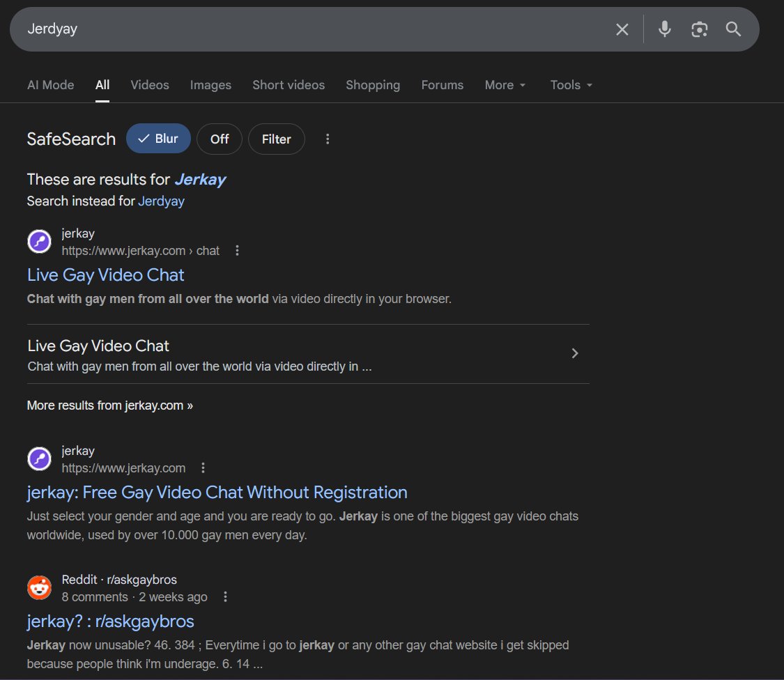This screenshot has width=784, height=680.
Task: Open jerkay: Free Gay Video Chat Without Registration
Action: pos(217,493)
